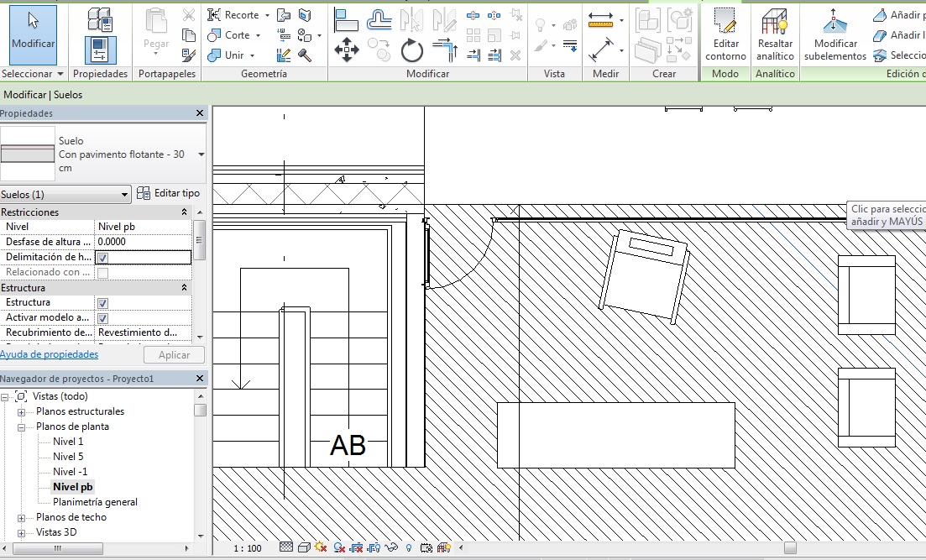Open the Suelos (1) filter dropdown
This screenshot has height=560, width=926.
pyautogui.click(x=124, y=195)
